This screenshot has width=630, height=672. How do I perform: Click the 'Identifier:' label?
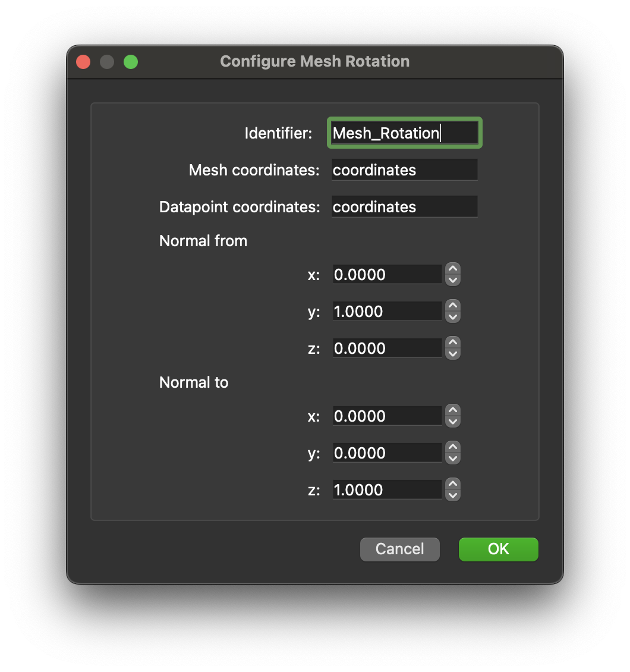pos(278,133)
